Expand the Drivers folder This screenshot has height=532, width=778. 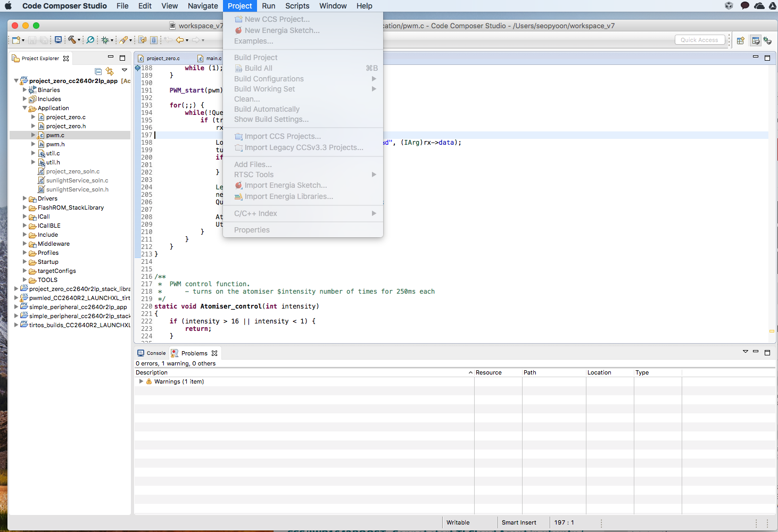click(24, 198)
